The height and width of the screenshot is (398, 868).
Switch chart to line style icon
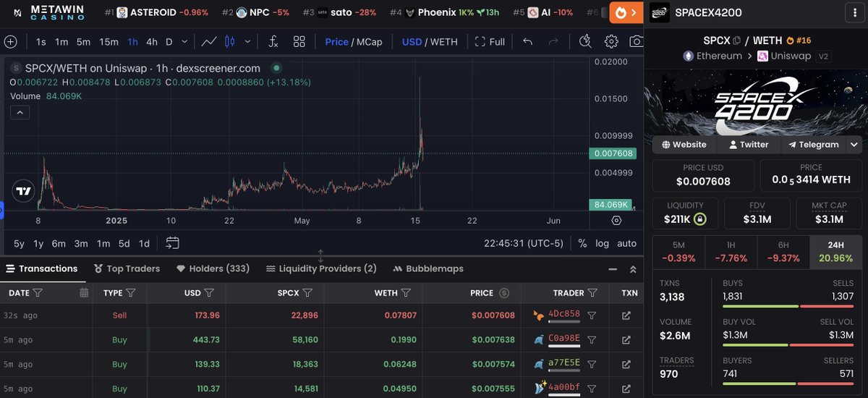[208, 42]
